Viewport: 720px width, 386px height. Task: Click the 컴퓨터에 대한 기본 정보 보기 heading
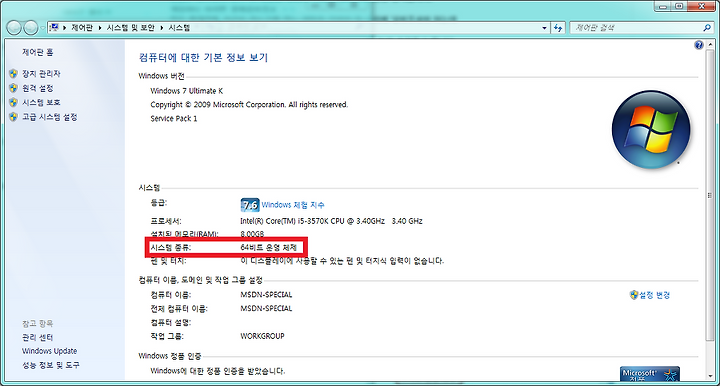[203, 57]
